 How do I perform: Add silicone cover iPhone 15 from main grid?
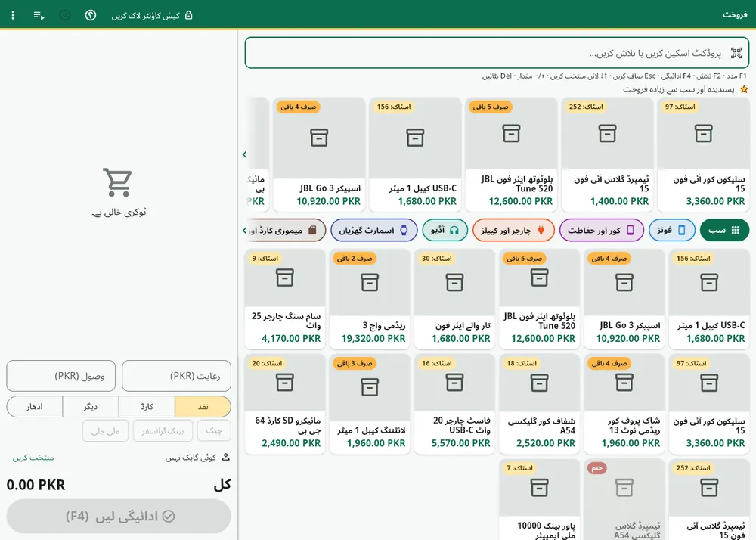pyautogui.click(x=709, y=404)
